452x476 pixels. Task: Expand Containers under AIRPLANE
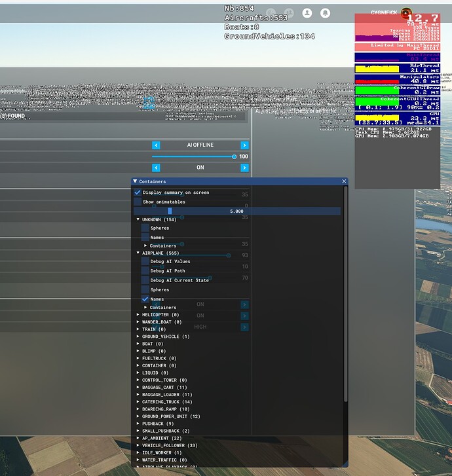(x=145, y=307)
